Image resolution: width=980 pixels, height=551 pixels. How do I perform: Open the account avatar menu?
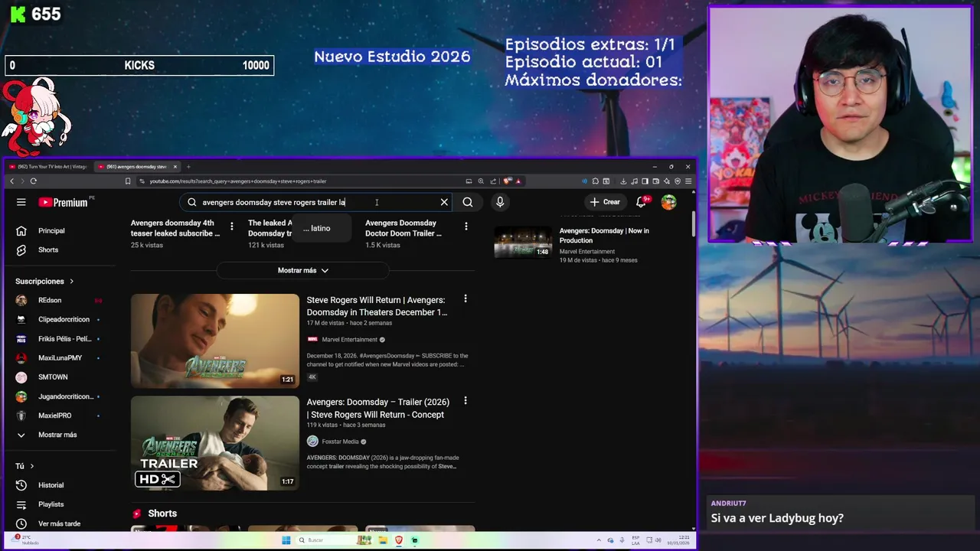click(669, 202)
